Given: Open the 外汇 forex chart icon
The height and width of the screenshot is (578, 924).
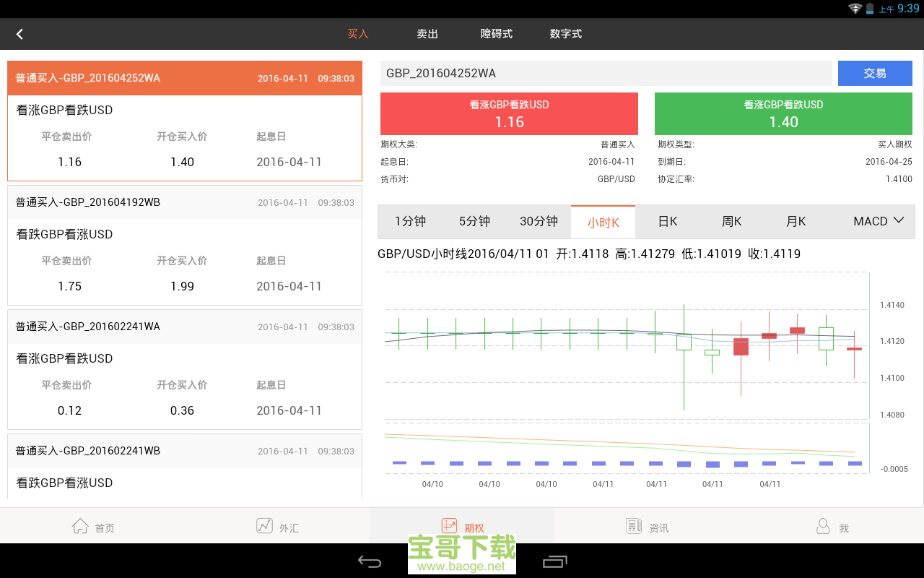Looking at the screenshot, I should click(x=264, y=526).
